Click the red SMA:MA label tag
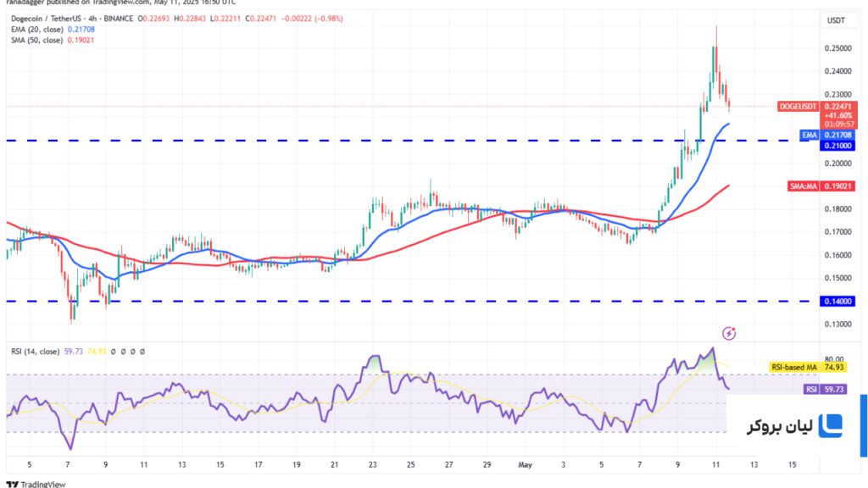Viewport: 868px width, 488px height. click(804, 186)
